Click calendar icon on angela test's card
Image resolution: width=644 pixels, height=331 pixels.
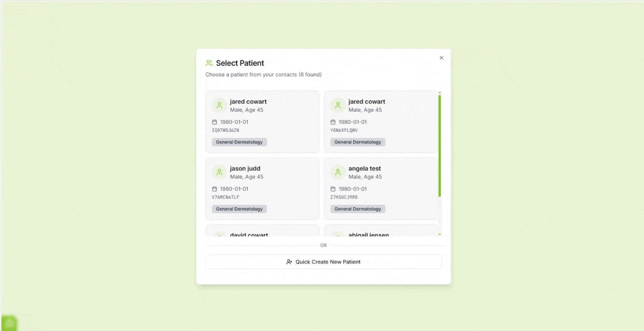(x=333, y=189)
